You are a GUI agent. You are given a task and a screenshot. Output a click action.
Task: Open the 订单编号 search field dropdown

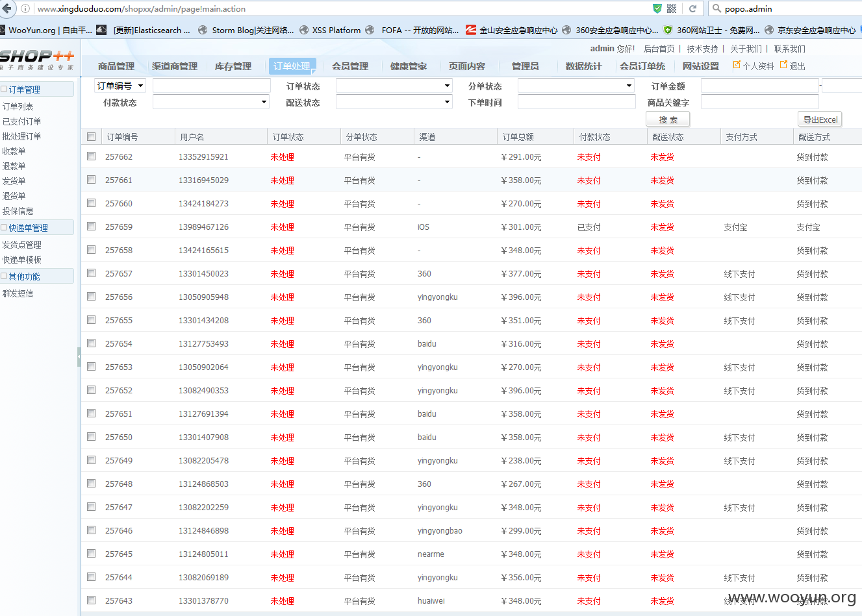click(x=120, y=86)
